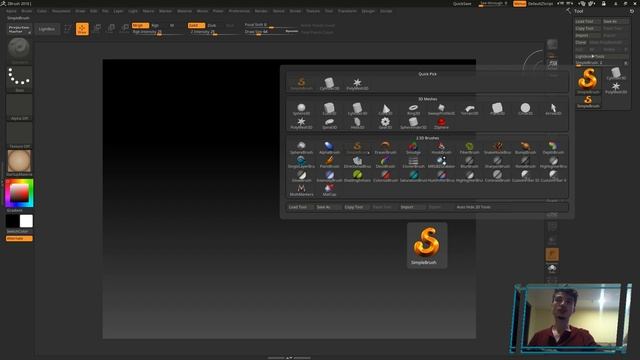Select Sphere3D in the 3D Meshes section
This screenshot has width=640, height=360.
(x=301, y=109)
